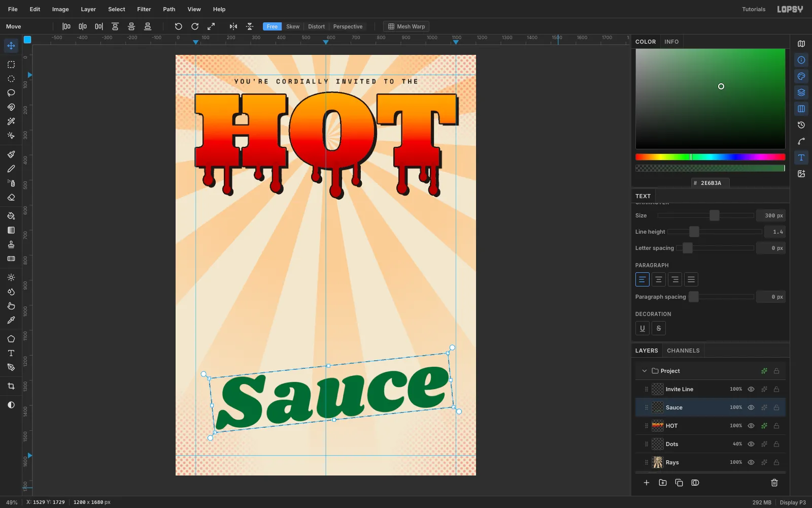Click the Mesh Warp button
The height and width of the screenshot is (508, 812).
(x=407, y=26)
